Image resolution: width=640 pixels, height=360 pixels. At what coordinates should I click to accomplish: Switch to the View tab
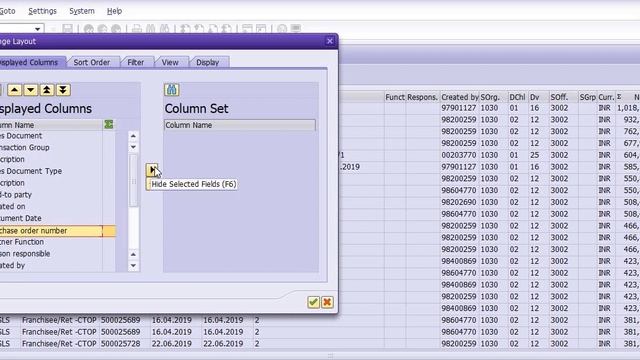click(x=170, y=62)
